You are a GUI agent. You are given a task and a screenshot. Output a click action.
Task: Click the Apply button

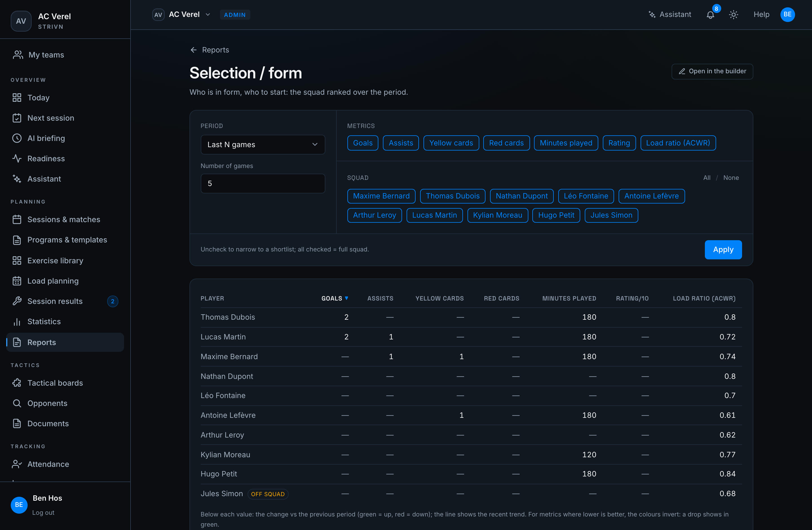click(723, 250)
